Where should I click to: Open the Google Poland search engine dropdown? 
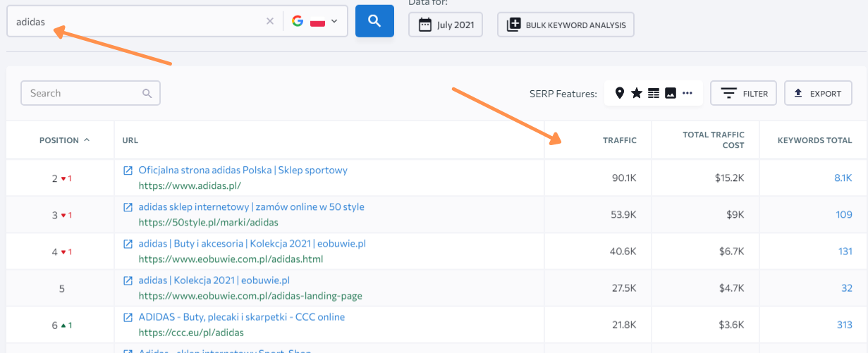pyautogui.click(x=315, y=21)
